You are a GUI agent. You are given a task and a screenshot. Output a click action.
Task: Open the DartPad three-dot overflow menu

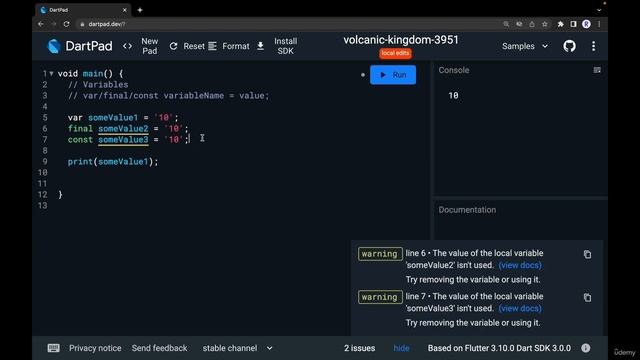pos(593,46)
